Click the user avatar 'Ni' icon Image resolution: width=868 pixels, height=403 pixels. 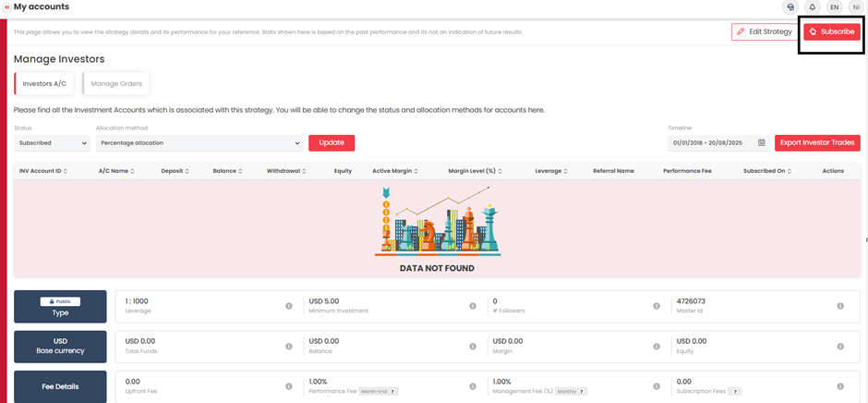point(856,7)
